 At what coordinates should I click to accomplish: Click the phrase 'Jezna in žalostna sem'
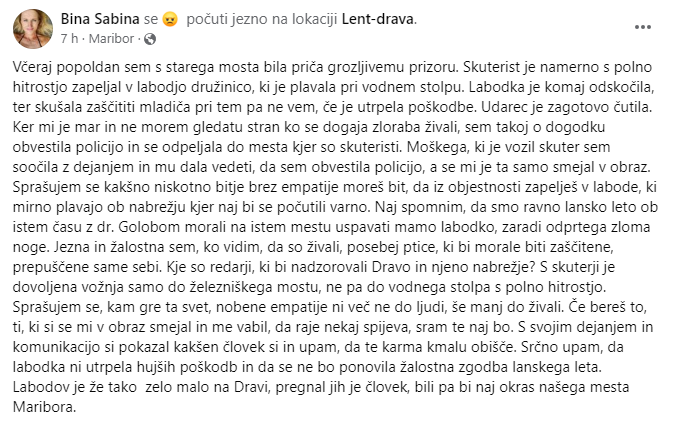126,247
